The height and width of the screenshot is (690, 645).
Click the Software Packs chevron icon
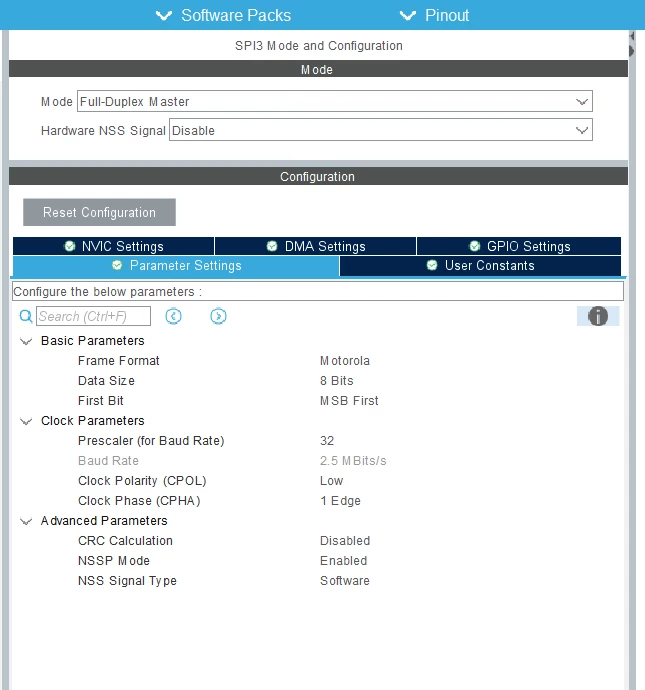164,16
